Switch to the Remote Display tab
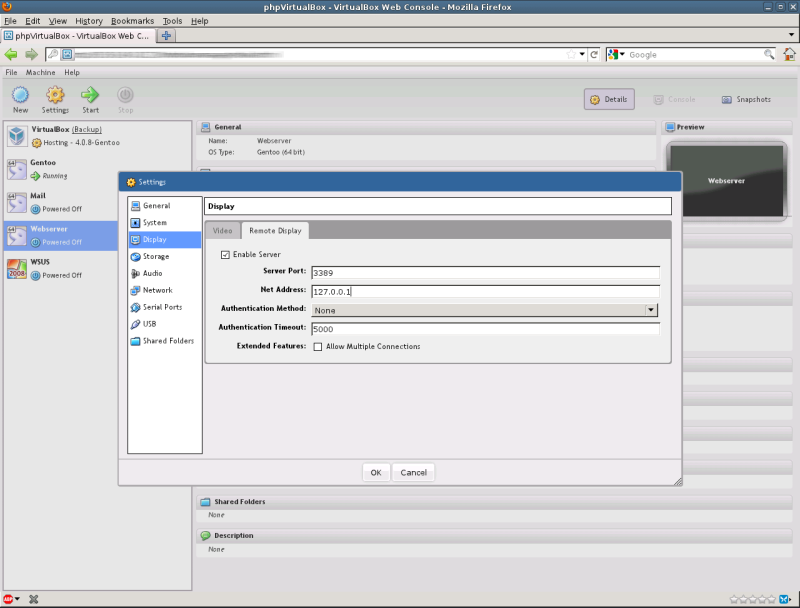The height and width of the screenshot is (608, 800). [x=276, y=231]
